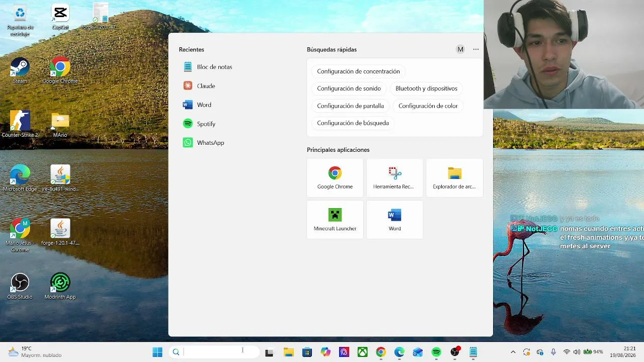The width and height of the screenshot is (644, 362).
Task: Launch Google Chrome tile in Principales aplicaciones
Action: coord(335,178)
